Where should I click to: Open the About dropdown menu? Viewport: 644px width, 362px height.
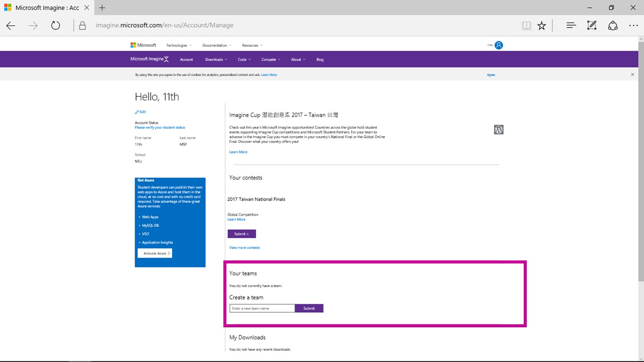point(298,59)
